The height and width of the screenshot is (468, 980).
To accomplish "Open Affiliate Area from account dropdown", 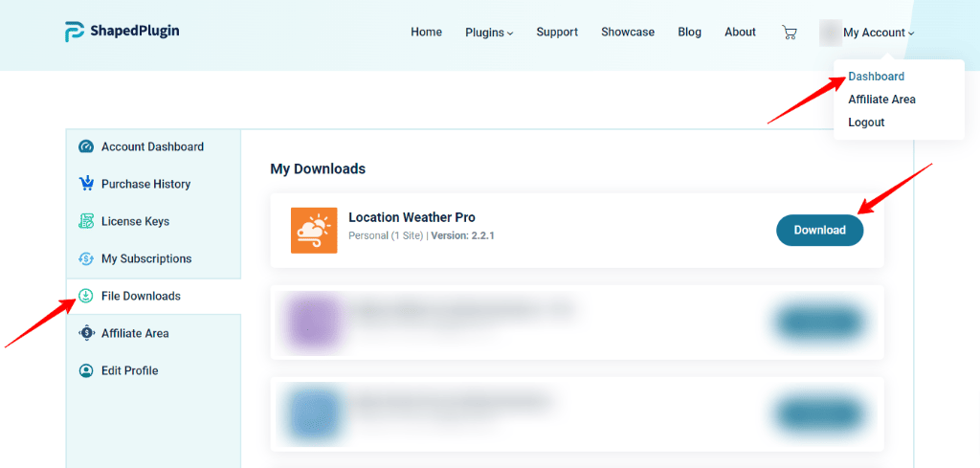I will point(881,100).
